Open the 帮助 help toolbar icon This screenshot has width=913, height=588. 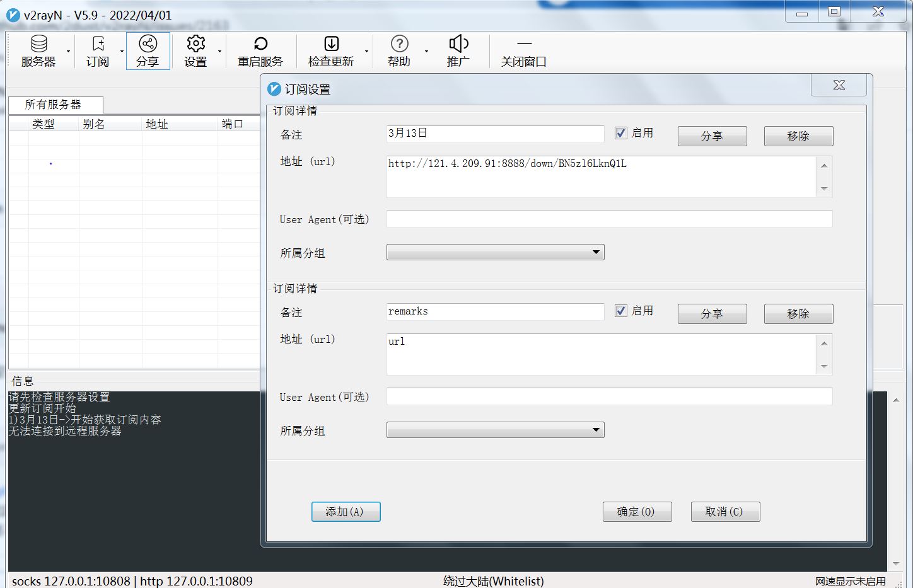tap(399, 50)
